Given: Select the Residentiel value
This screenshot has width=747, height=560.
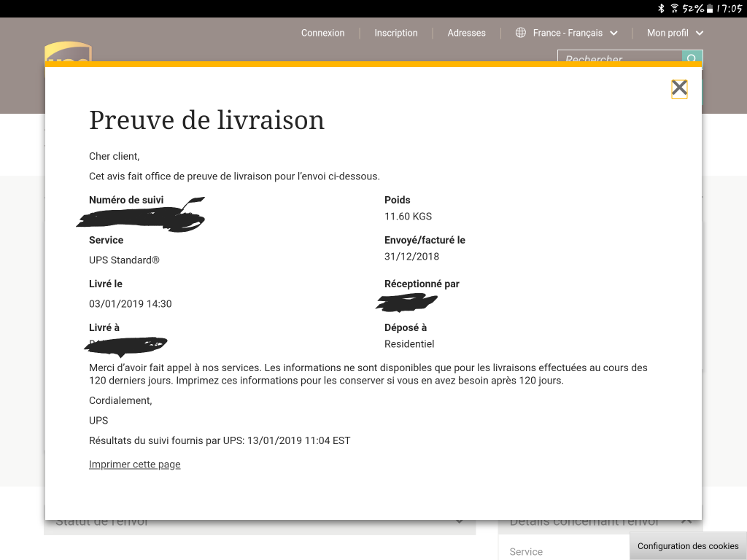Looking at the screenshot, I should pos(409,344).
